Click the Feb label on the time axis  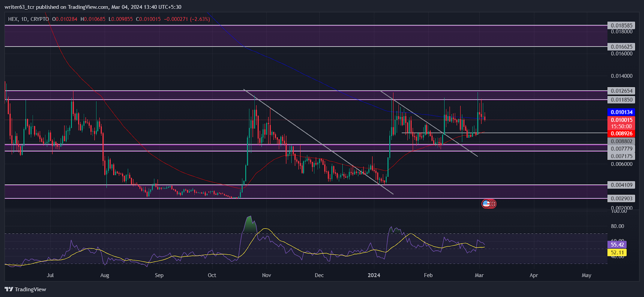(x=428, y=275)
